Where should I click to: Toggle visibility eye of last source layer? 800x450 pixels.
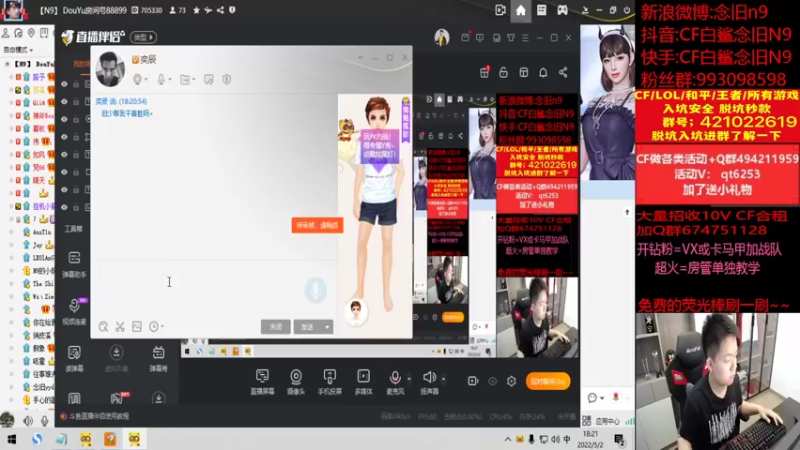tap(64, 207)
